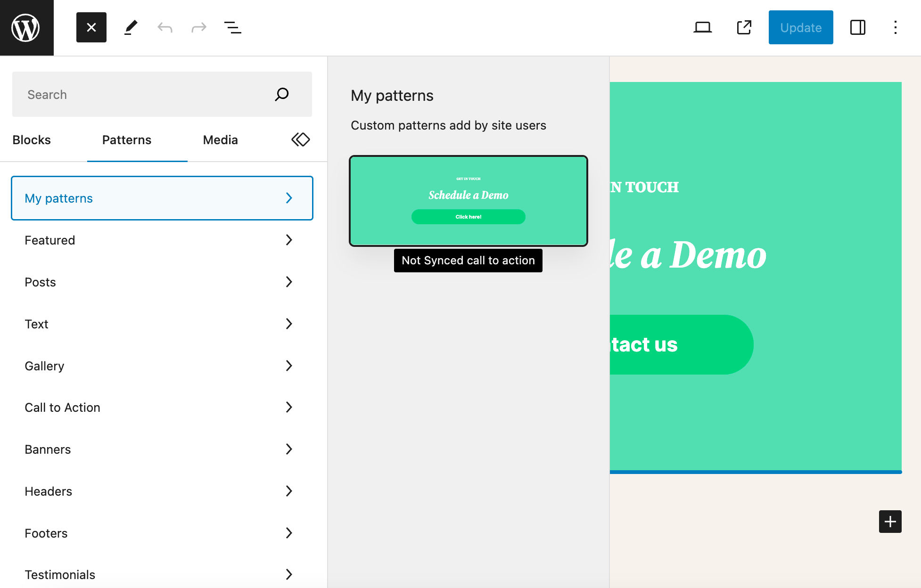Click the Redo arrow icon
This screenshot has height=588, width=921.
[x=199, y=27]
